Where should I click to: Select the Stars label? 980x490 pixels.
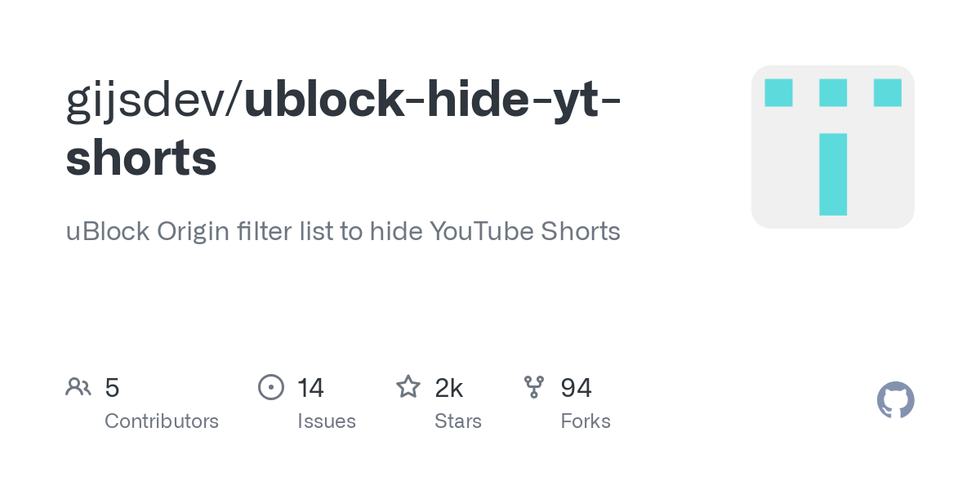458,421
